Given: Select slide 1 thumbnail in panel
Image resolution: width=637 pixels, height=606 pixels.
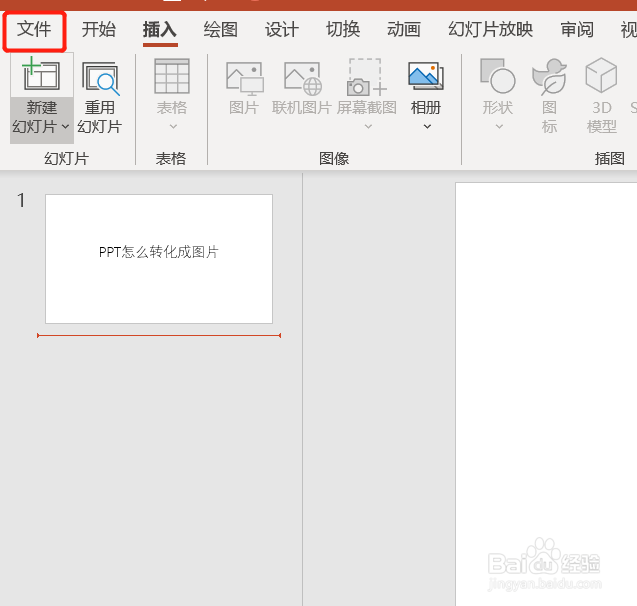Looking at the screenshot, I should 159,259.
